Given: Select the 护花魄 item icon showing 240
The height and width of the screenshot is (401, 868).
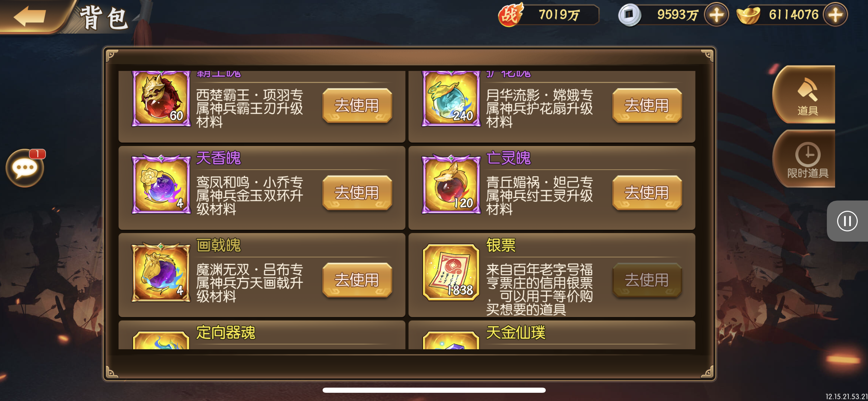Looking at the screenshot, I should tap(451, 99).
